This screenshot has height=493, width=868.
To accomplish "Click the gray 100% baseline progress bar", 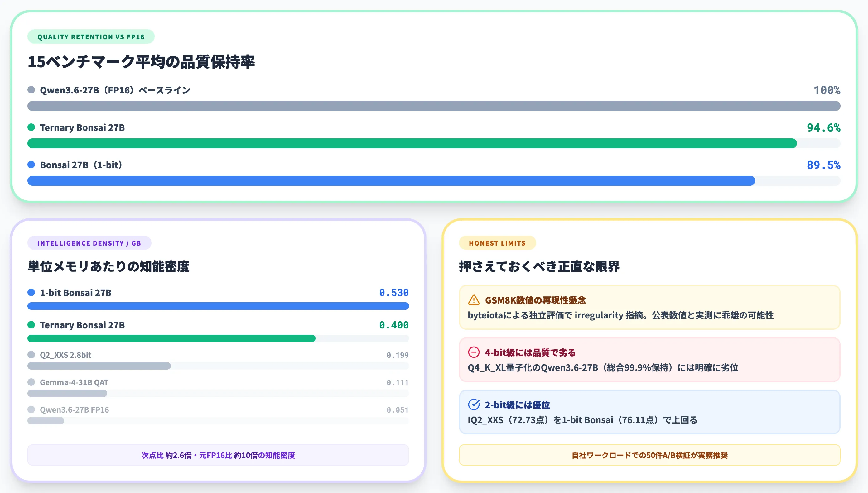I will [x=434, y=106].
